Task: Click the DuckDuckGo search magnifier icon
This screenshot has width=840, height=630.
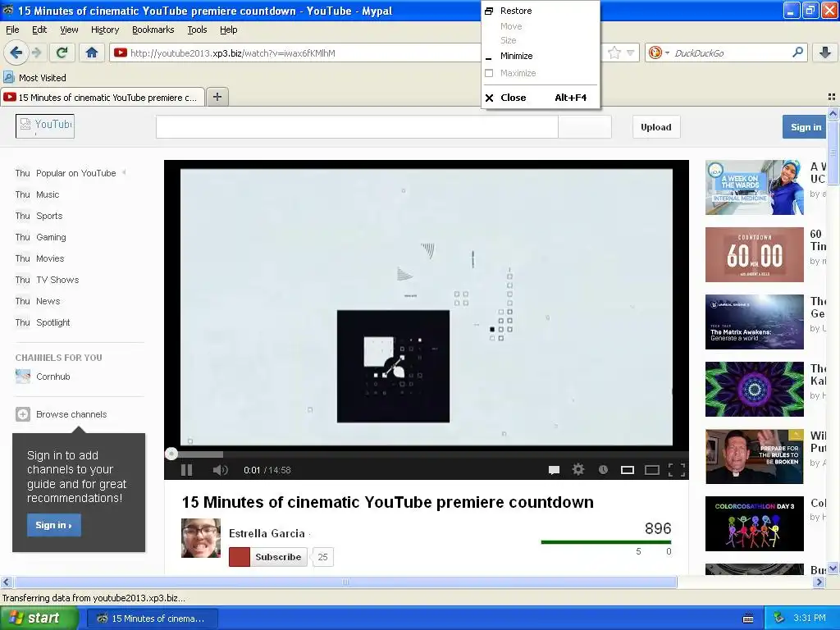Action: [797, 52]
